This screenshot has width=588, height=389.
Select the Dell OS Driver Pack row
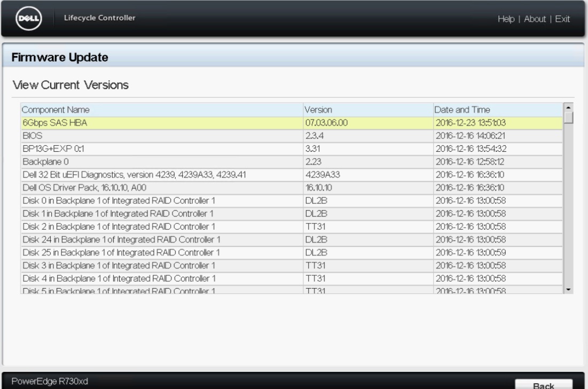160,187
